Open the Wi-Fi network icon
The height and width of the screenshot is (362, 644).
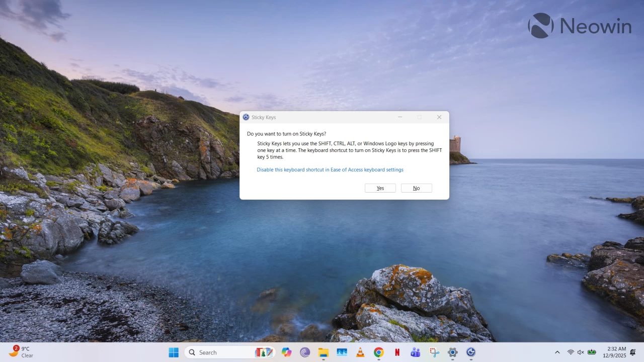(571, 352)
